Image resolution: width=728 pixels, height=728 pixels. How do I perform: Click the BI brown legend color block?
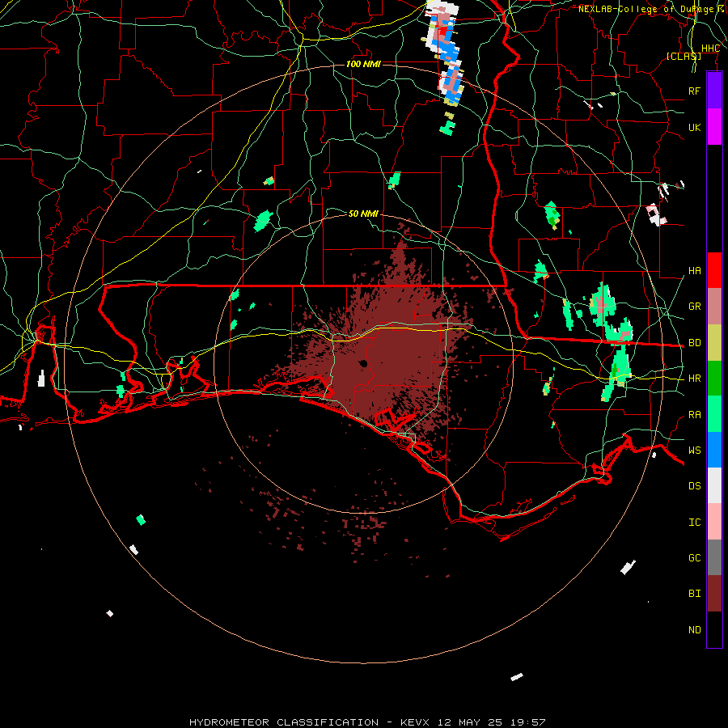714,594
